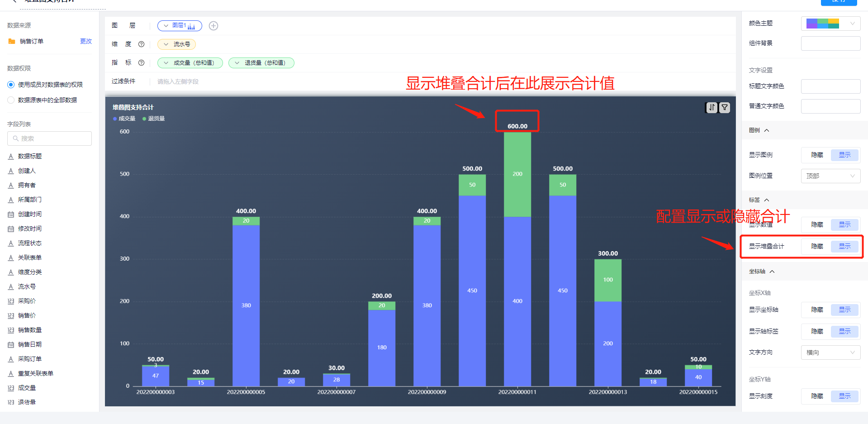Select 数据源表中的全部数据 radio option
The height and width of the screenshot is (424, 868).
tap(11, 100)
